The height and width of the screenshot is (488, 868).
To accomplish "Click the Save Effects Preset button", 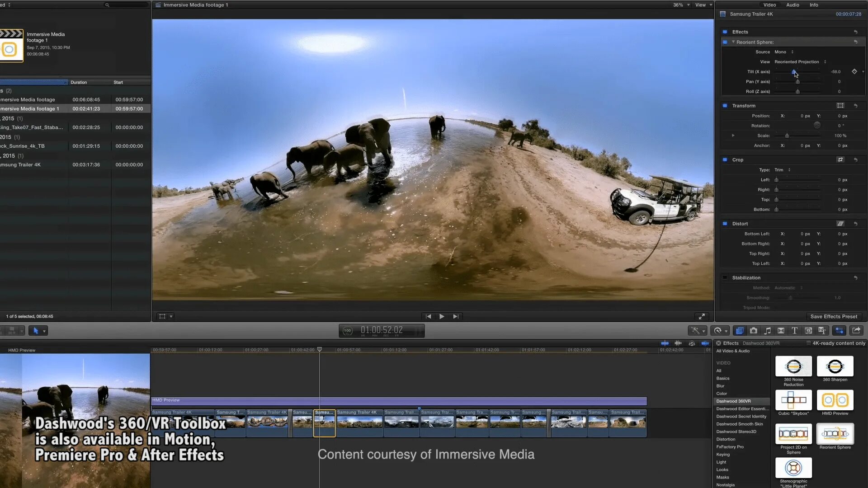I will pos(833,316).
